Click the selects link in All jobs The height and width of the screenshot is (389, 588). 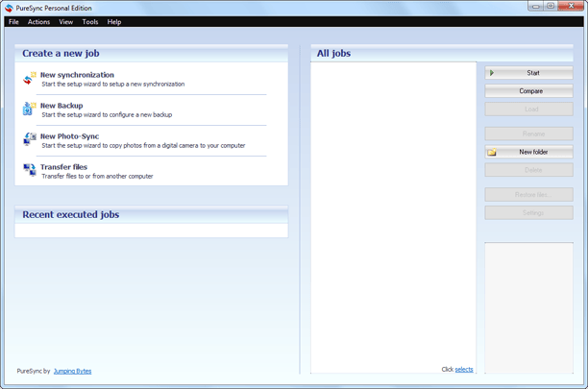464,369
